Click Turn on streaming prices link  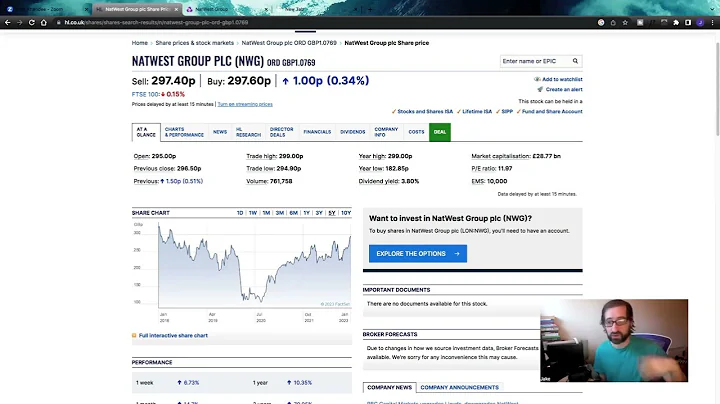pos(245,104)
